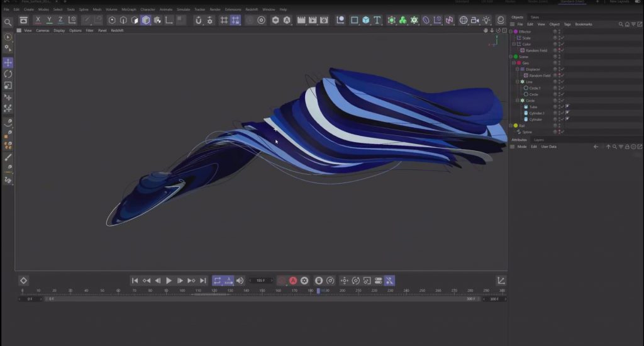Collapse the Circle cloner item
Image resolution: width=644 pixels, height=346 pixels.
[518, 100]
